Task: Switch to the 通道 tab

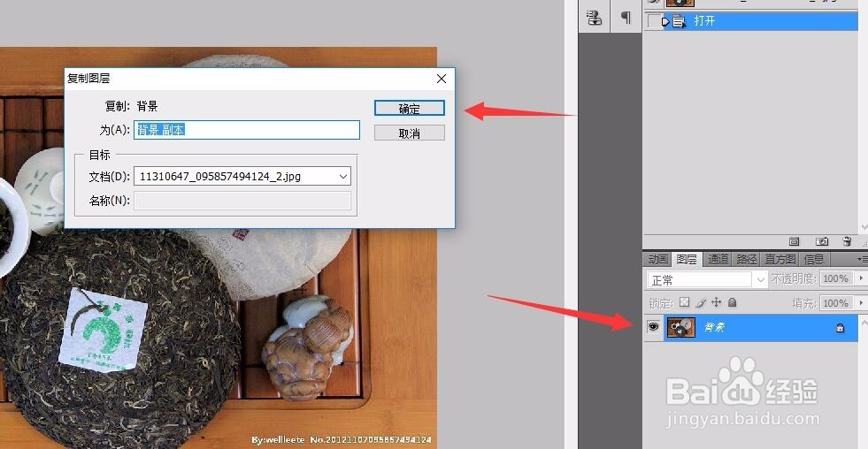Action: [x=718, y=259]
